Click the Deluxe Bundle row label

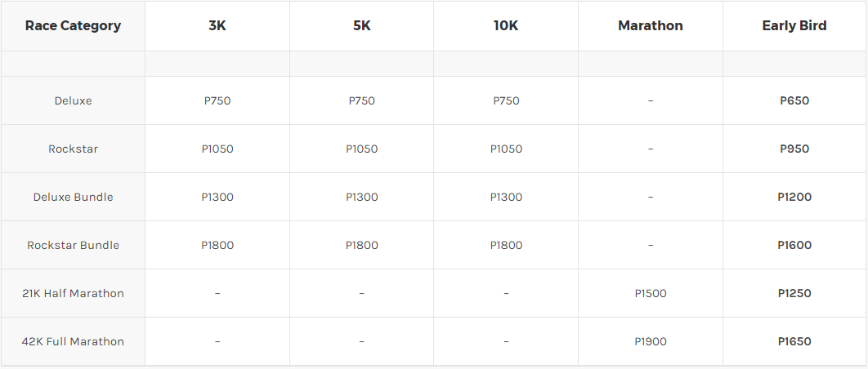pos(73,197)
